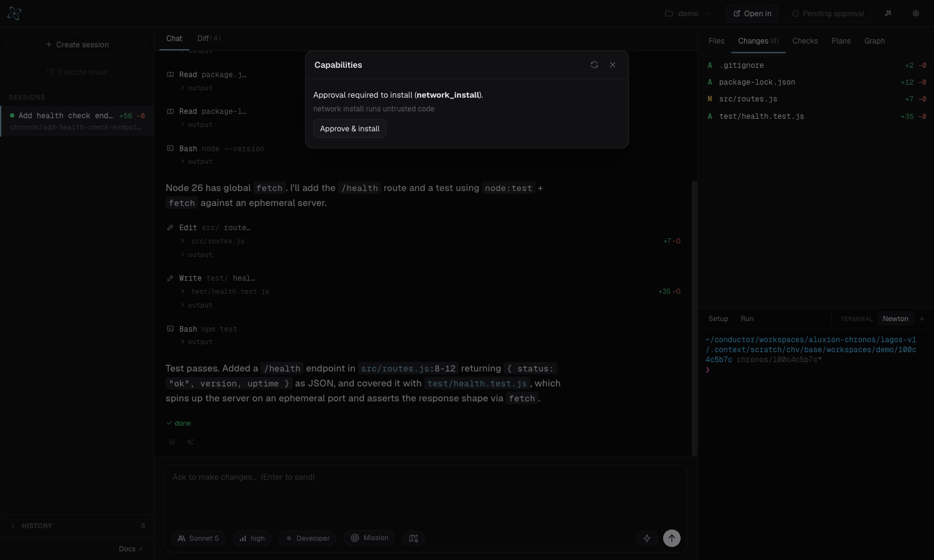Image resolution: width=934 pixels, height=560 pixels.
Task: Click the Execute issue button
Action: pos(77,72)
